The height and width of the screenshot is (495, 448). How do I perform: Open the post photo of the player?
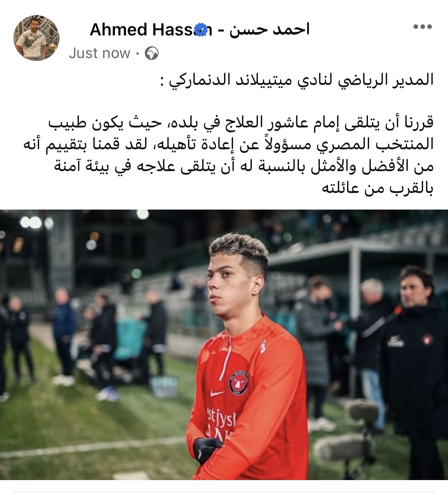click(x=224, y=344)
